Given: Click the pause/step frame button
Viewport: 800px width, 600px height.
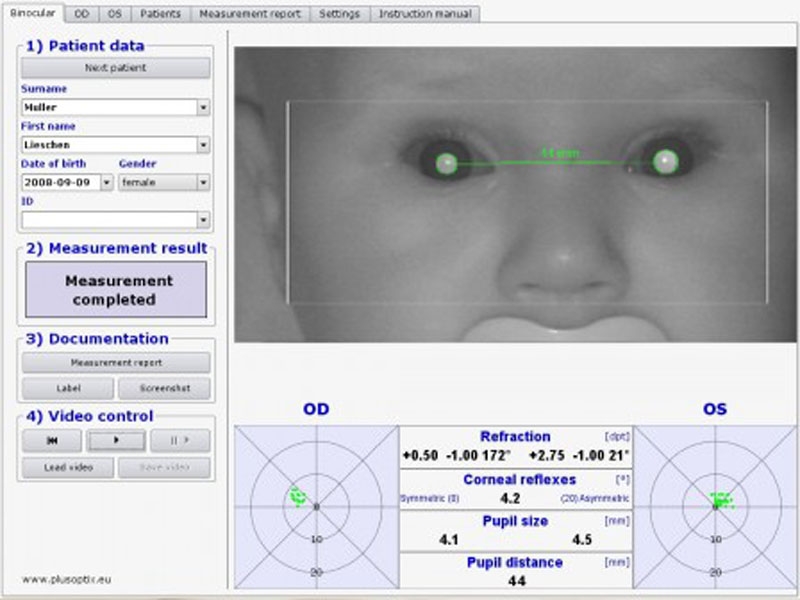Looking at the screenshot, I should [180, 440].
